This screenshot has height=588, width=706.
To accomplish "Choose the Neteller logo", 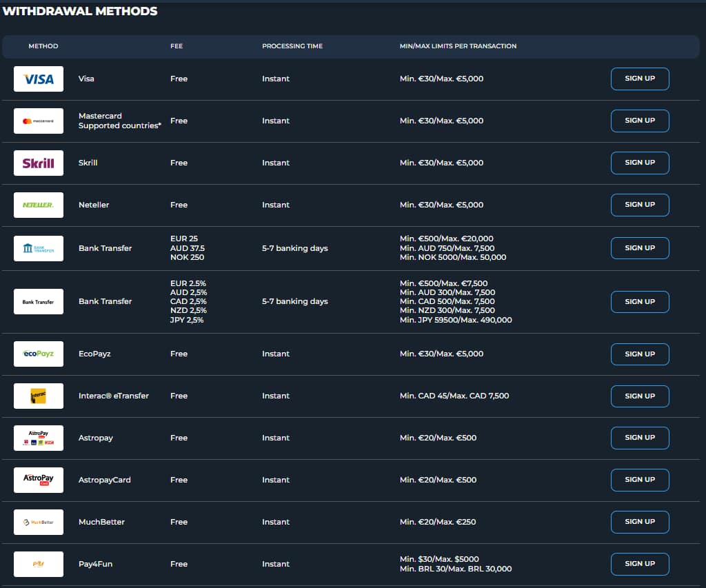I will (x=39, y=205).
